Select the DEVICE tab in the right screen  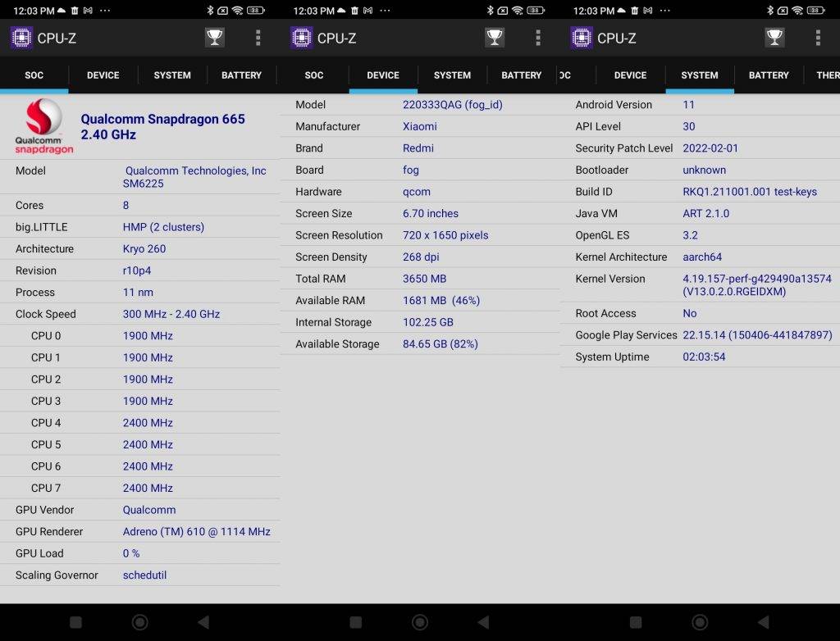631,75
